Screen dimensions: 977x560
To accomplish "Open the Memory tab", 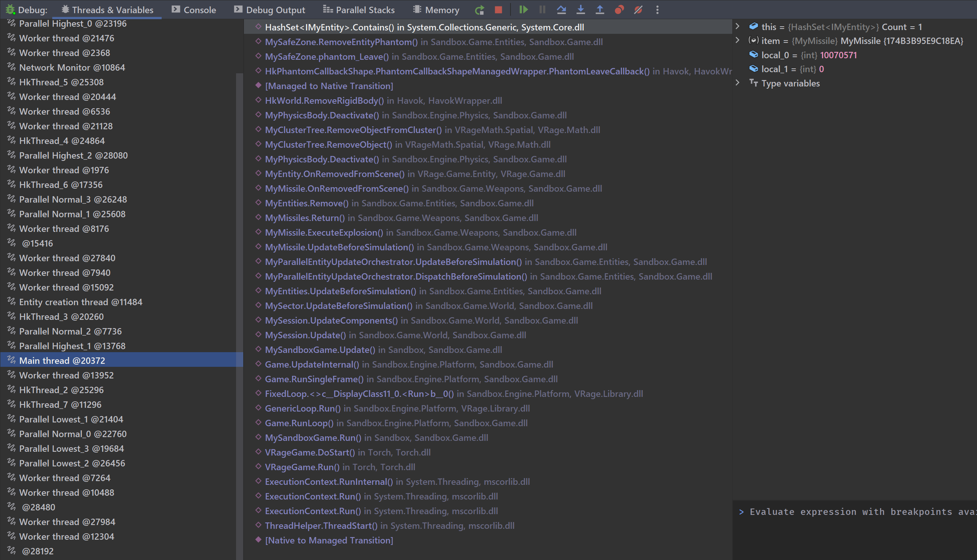I will 436,10.
